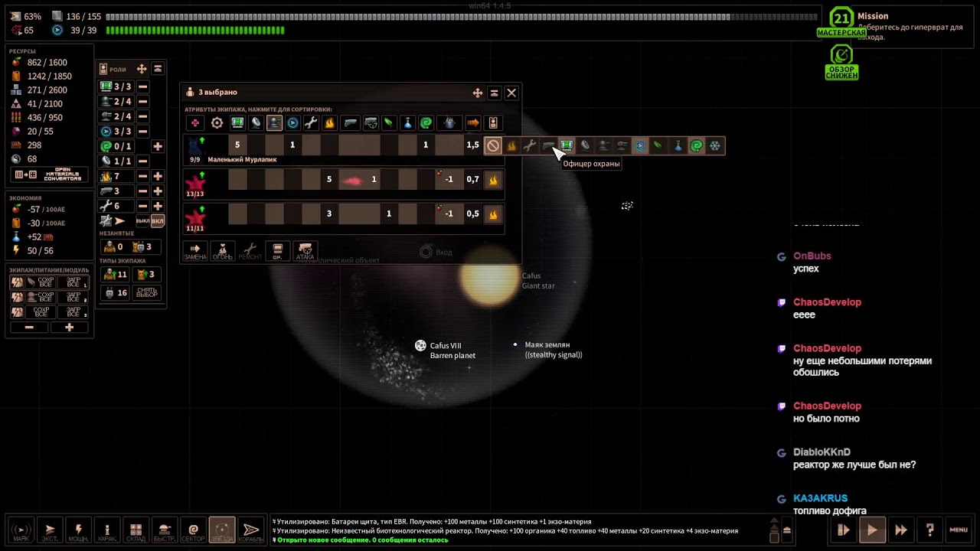This screenshot has width=980, height=551.
Task: Sort crew by cooking pot attribute
Action: pos(450,122)
